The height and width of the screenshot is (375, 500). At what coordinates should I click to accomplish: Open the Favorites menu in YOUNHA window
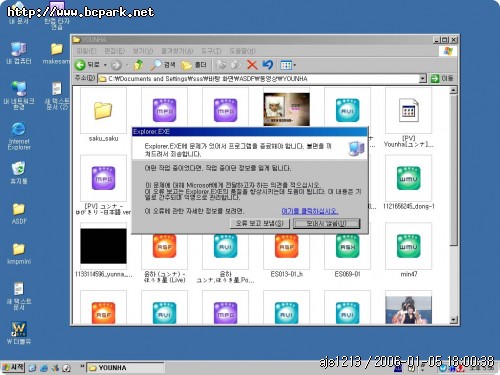pyautogui.click(x=177, y=51)
